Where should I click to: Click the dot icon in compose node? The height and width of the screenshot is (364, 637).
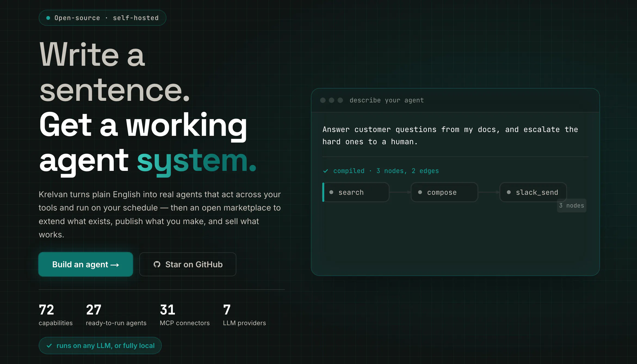coord(420,192)
